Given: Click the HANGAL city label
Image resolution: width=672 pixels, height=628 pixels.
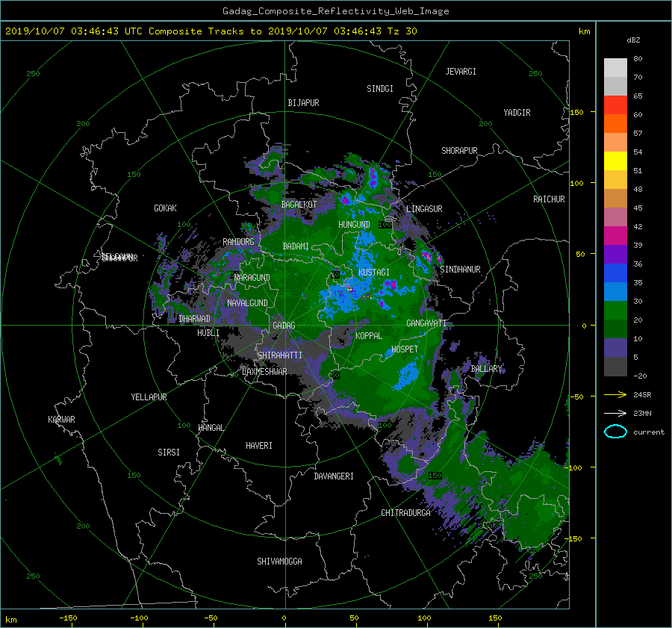Looking at the screenshot, I should point(211,428).
